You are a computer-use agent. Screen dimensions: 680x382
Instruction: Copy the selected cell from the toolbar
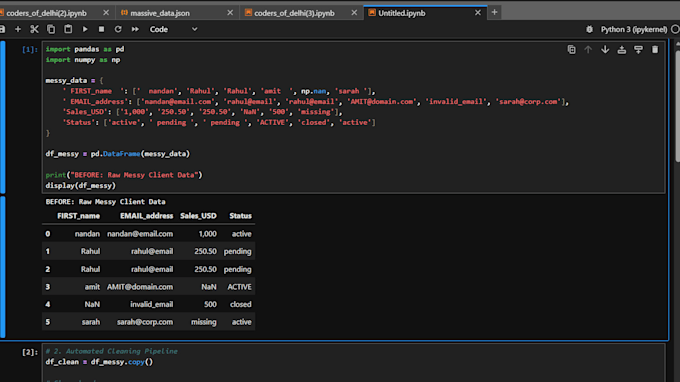51,29
